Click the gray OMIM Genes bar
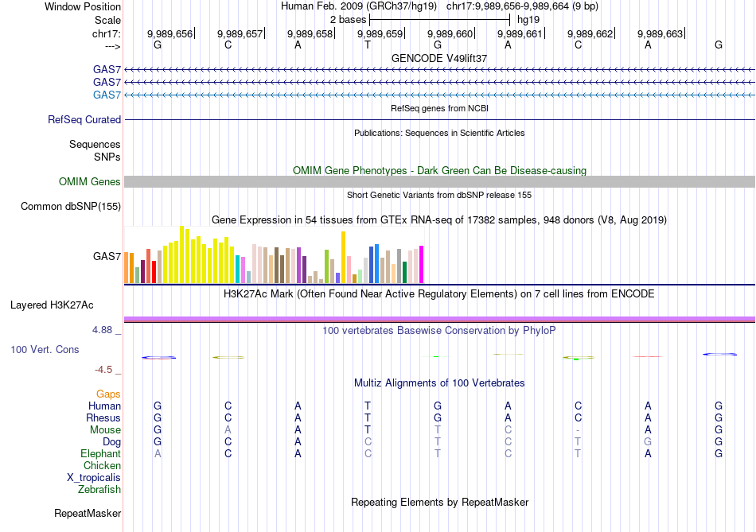This screenshot has width=756, height=532. pos(439,181)
